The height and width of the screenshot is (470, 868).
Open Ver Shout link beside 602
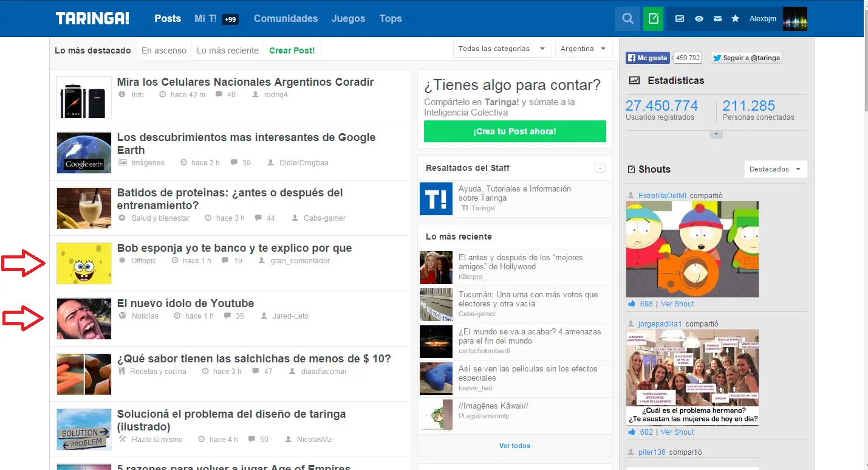pyautogui.click(x=677, y=432)
